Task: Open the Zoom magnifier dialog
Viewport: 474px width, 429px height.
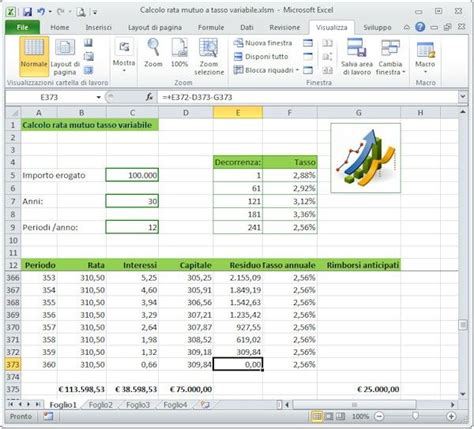Action: coord(153,53)
